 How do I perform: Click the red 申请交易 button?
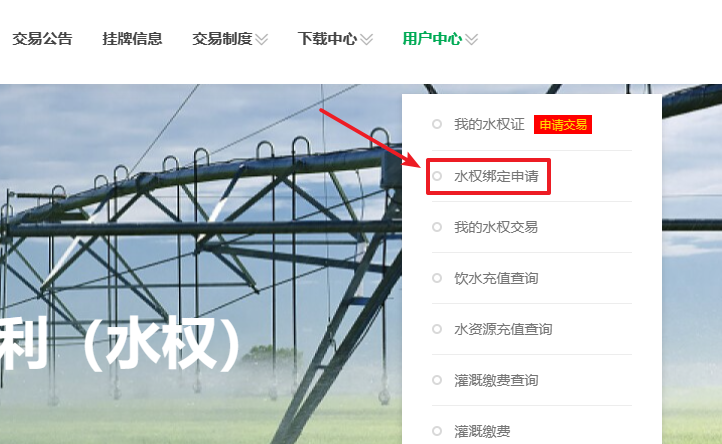pos(563,124)
